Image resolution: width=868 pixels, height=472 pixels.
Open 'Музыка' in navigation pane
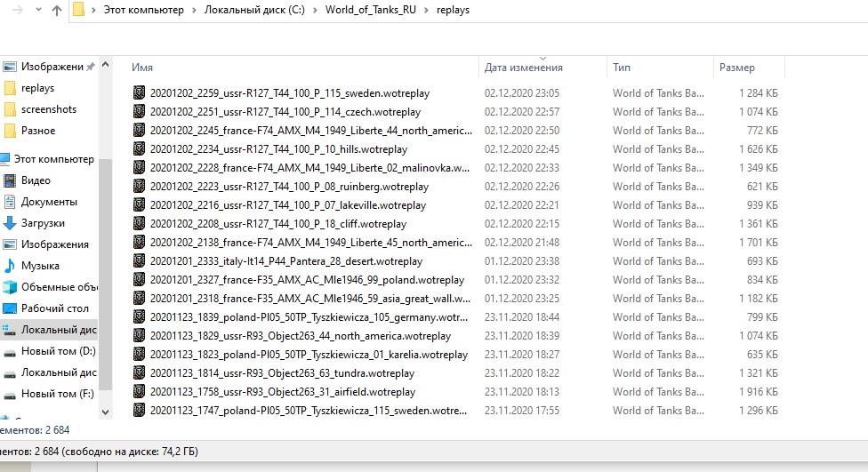[40, 266]
